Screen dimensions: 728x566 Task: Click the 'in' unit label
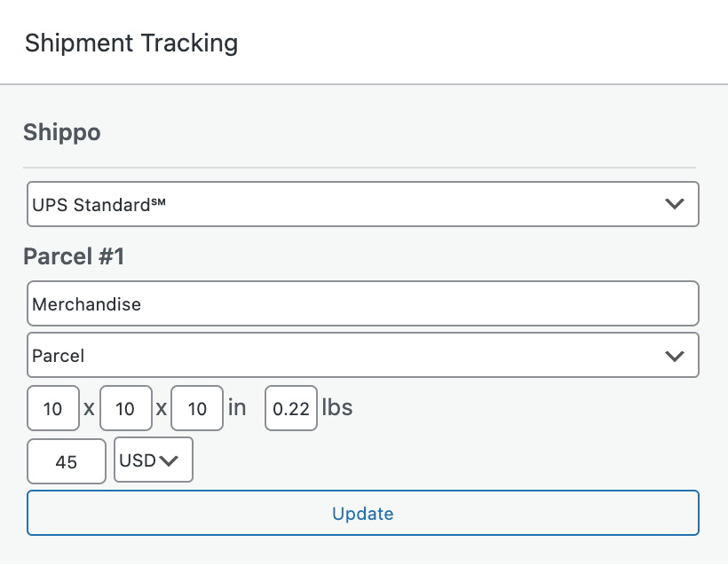click(237, 407)
